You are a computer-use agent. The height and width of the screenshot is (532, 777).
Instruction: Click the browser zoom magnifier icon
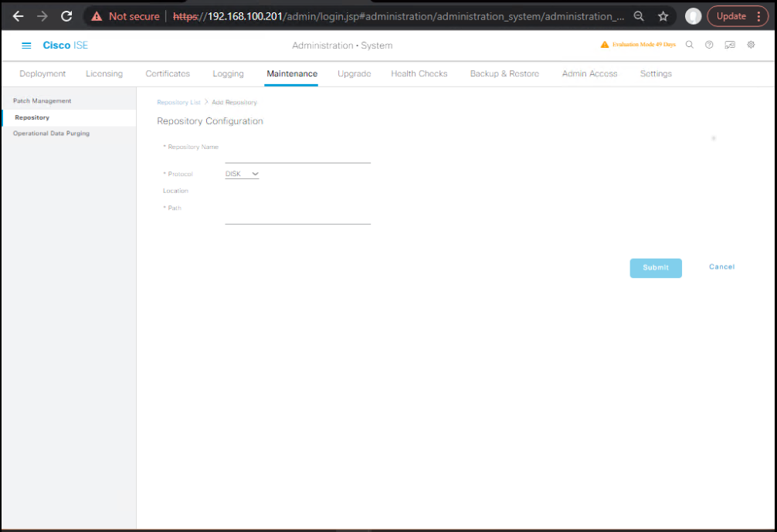(639, 16)
